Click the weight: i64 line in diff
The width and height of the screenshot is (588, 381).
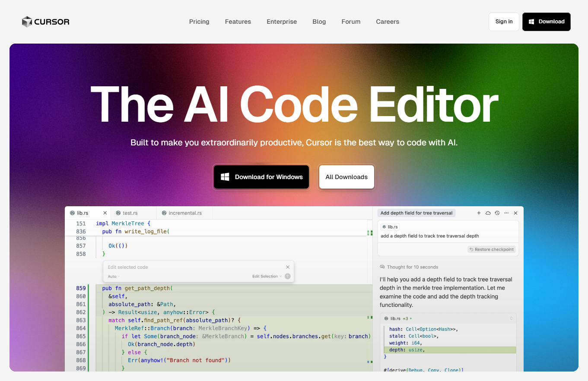tap(407, 343)
